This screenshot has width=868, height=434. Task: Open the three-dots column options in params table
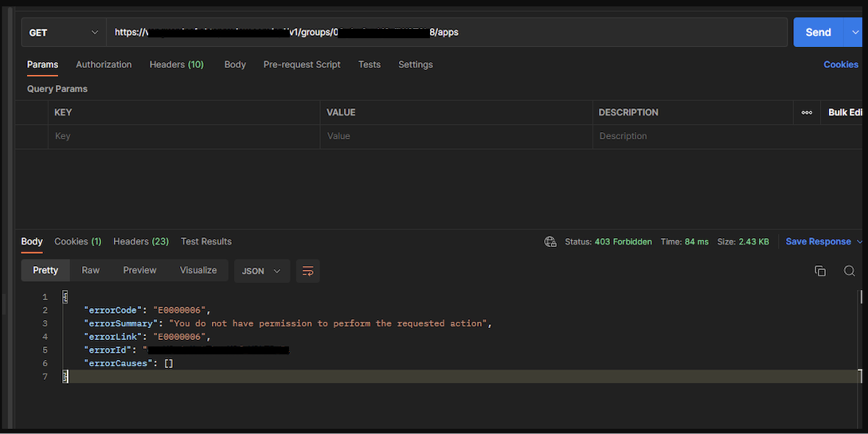click(807, 112)
